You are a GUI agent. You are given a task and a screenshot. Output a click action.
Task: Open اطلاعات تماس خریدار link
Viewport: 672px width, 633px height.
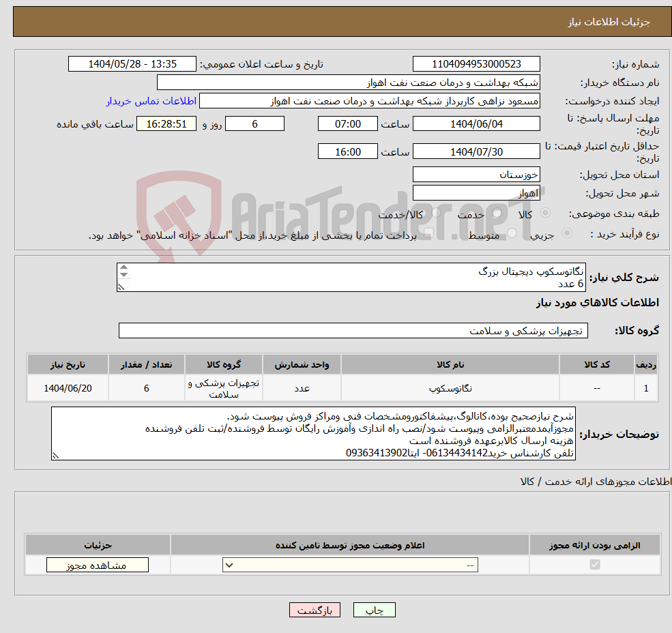(151, 101)
